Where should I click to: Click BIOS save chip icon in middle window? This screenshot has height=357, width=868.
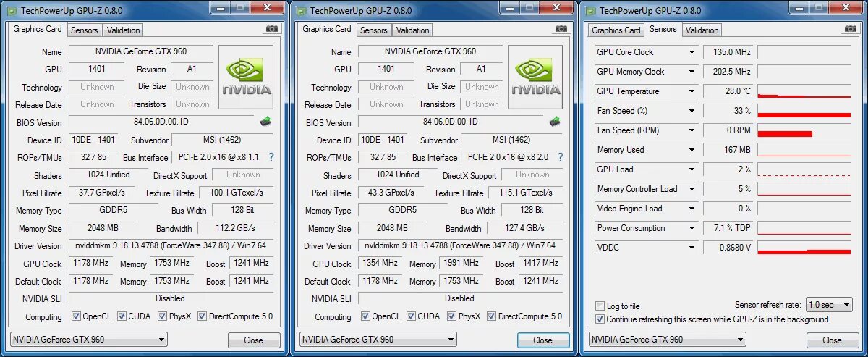click(555, 121)
